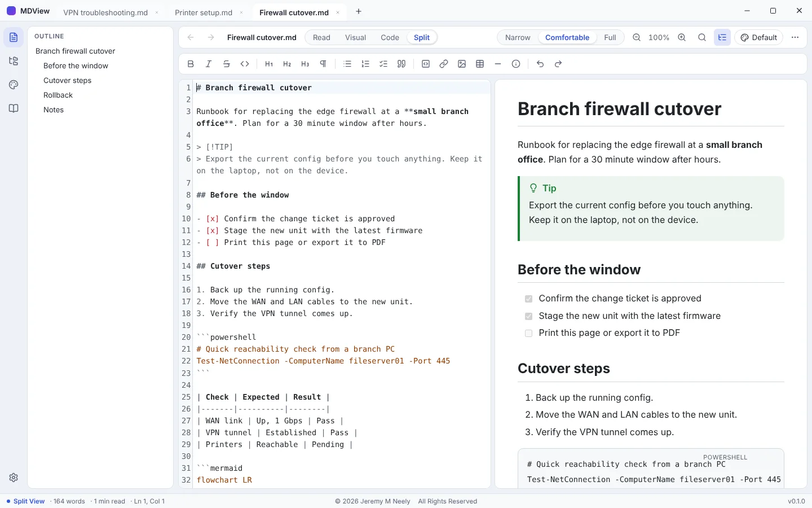The image size is (812, 508).
Task: Redo the last edit
Action: [x=558, y=64]
